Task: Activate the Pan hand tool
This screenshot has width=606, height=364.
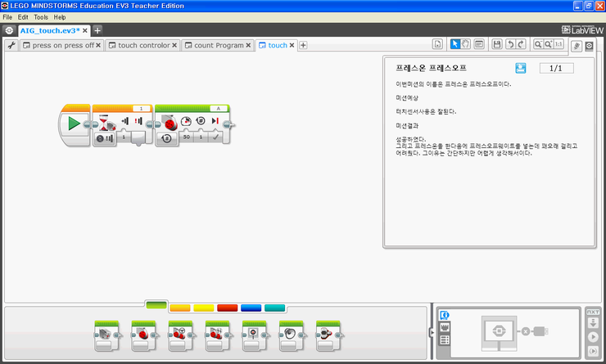Action: pyautogui.click(x=466, y=44)
